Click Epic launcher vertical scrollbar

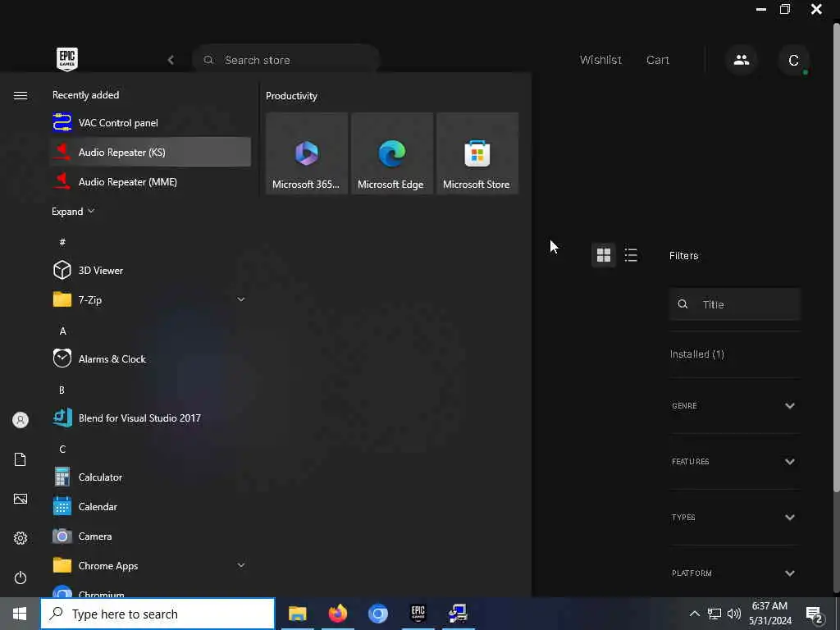coord(836,257)
